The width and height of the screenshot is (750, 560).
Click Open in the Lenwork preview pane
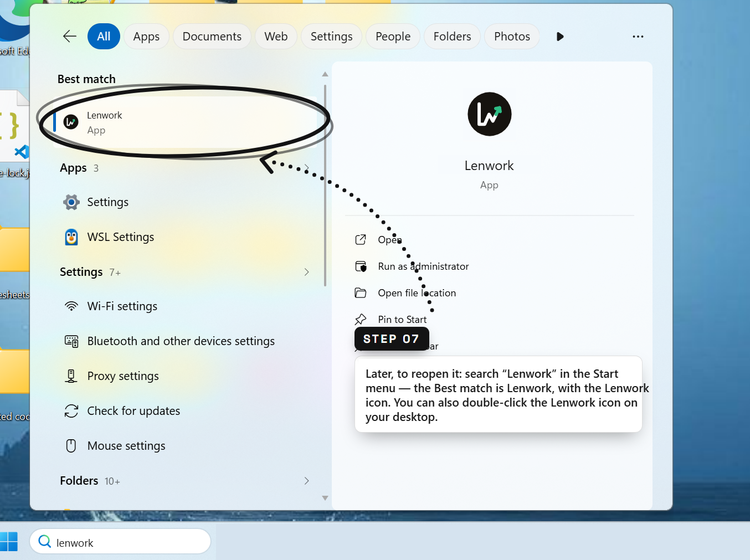pos(391,240)
